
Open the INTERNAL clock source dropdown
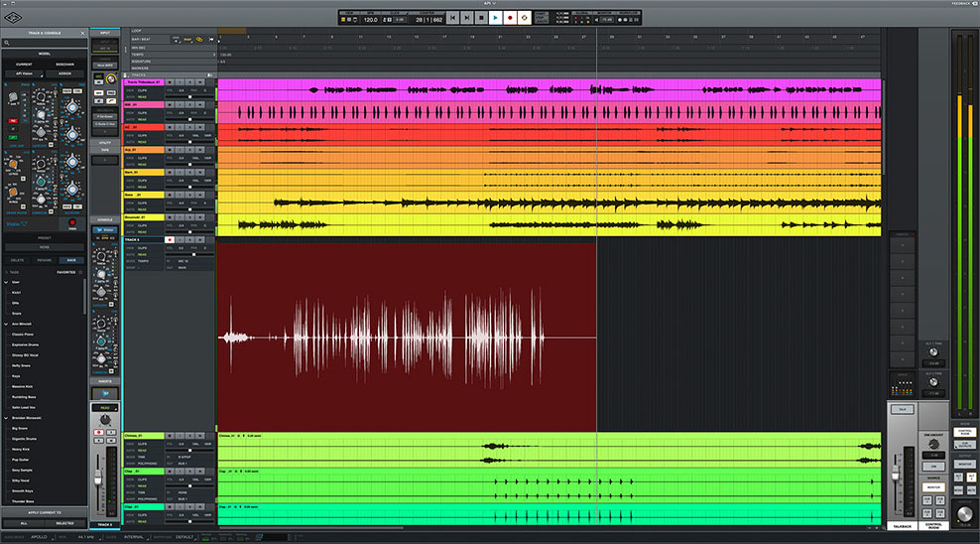[134, 536]
